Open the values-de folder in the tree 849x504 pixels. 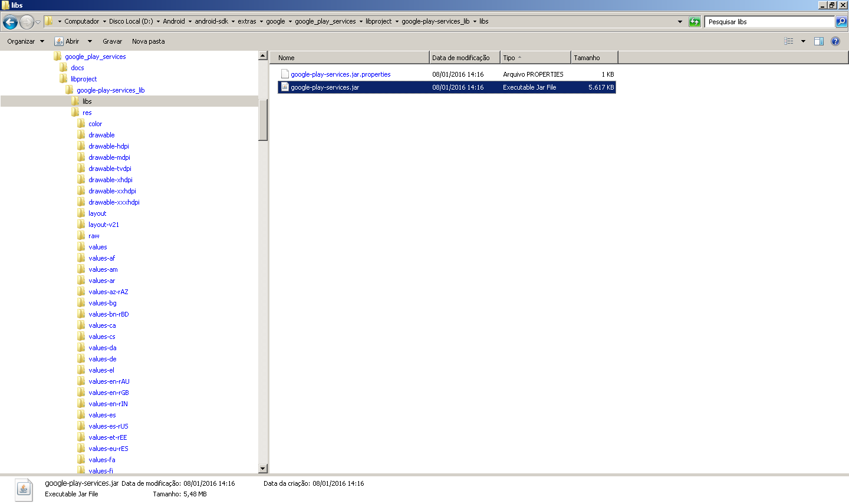[103, 359]
